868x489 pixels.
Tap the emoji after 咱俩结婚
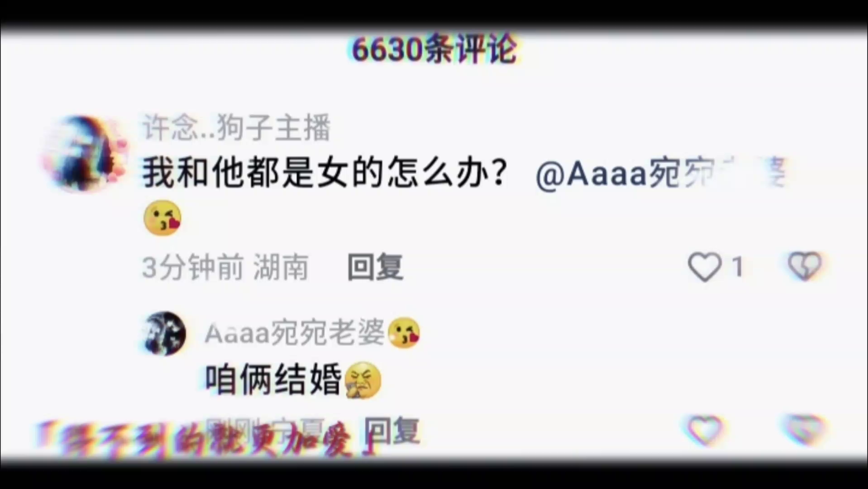pyautogui.click(x=363, y=380)
